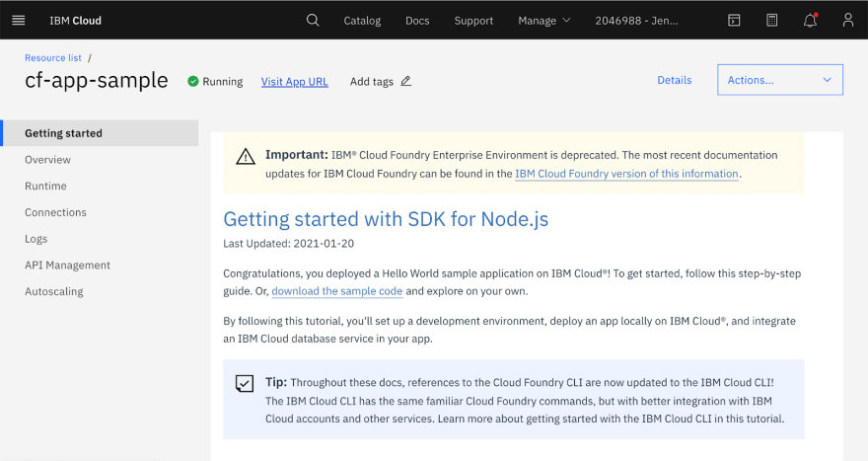The image size is (868, 461).
Task: Expand the Manage dropdown menu
Action: pyautogui.click(x=544, y=21)
